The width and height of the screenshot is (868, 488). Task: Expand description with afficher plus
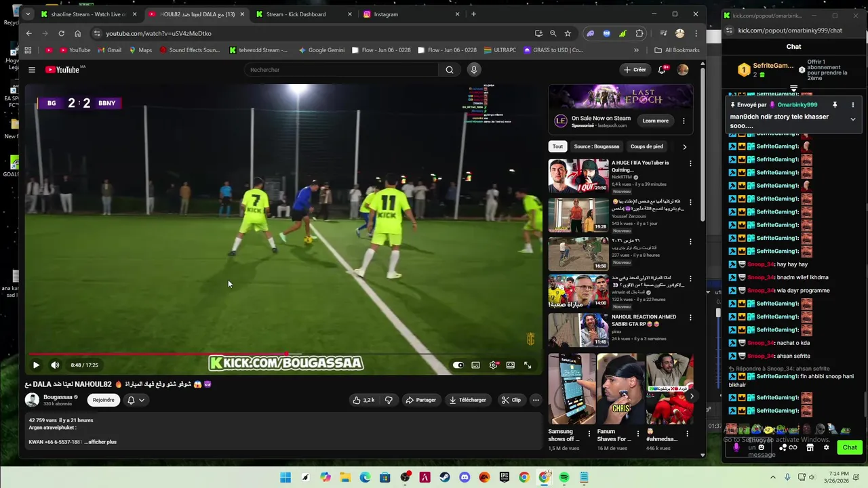click(x=102, y=442)
